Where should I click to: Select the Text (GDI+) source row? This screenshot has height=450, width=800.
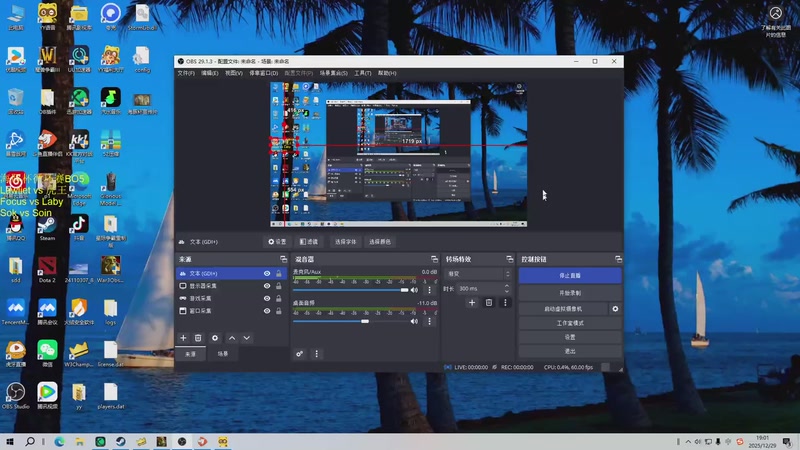(230, 273)
